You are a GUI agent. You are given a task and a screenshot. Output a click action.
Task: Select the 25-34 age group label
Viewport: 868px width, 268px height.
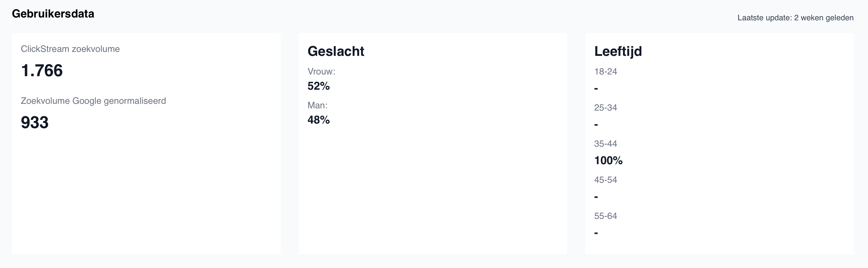(x=606, y=108)
